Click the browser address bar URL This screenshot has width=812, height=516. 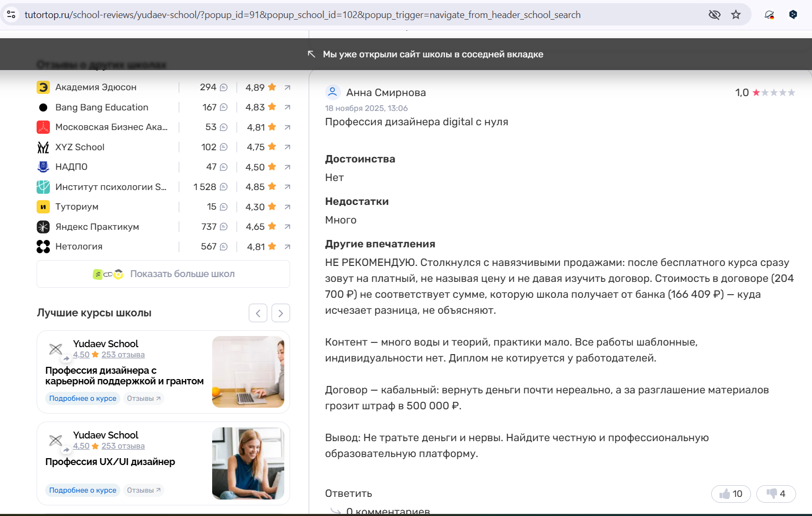pyautogui.click(x=302, y=15)
